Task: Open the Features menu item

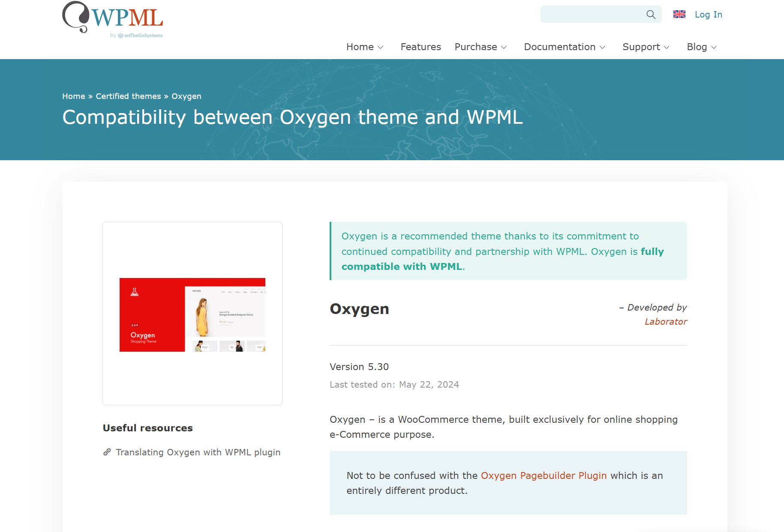Action: [x=421, y=47]
